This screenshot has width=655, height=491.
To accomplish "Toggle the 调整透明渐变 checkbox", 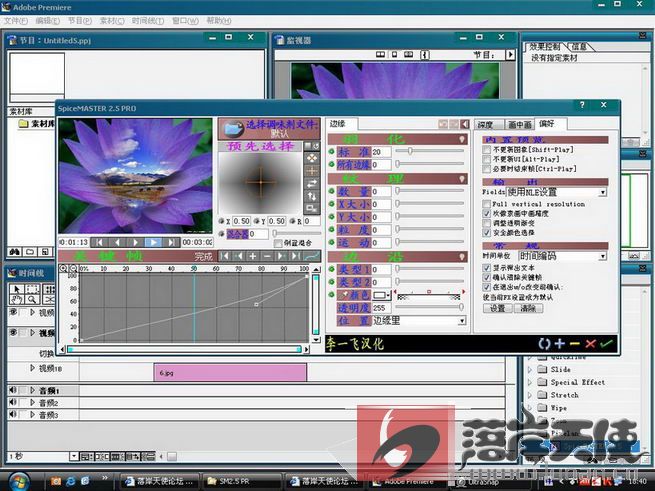I will [x=486, y=223].
